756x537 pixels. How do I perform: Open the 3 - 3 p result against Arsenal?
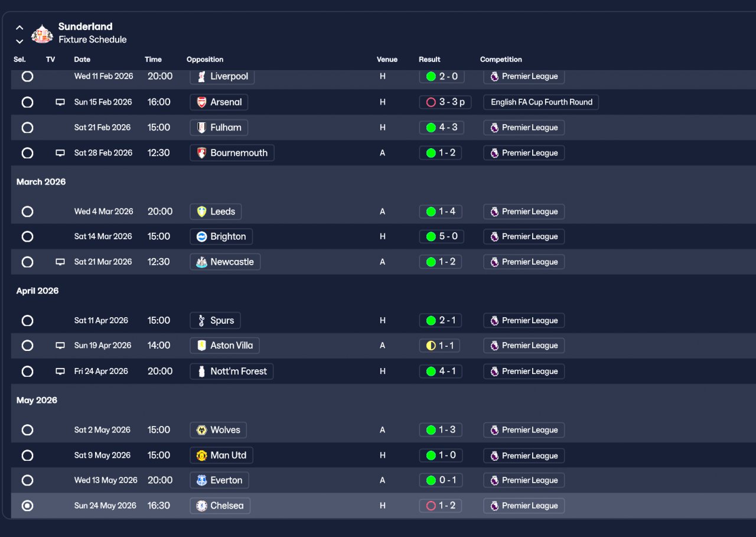pyautogui.click(x=445, y=102)
